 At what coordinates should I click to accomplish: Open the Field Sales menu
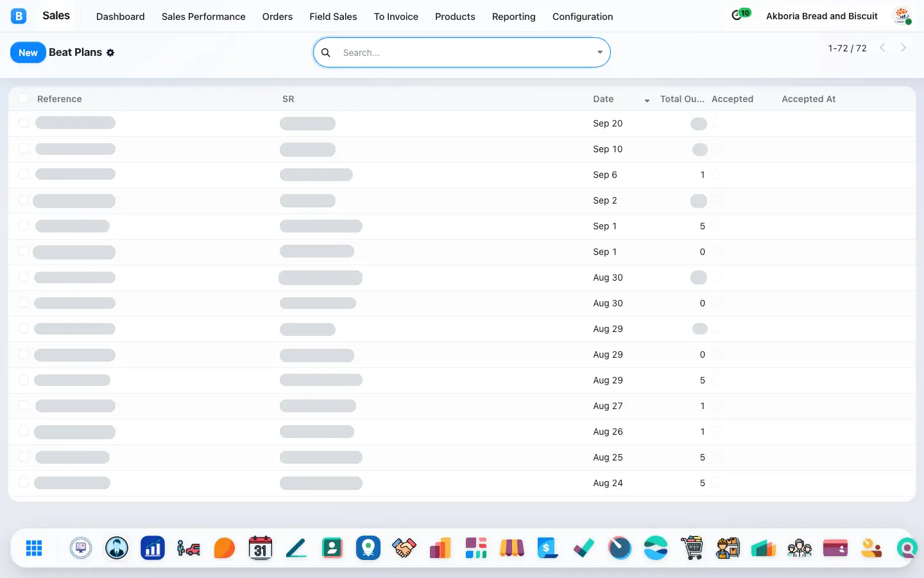click(x=333, y=17)
